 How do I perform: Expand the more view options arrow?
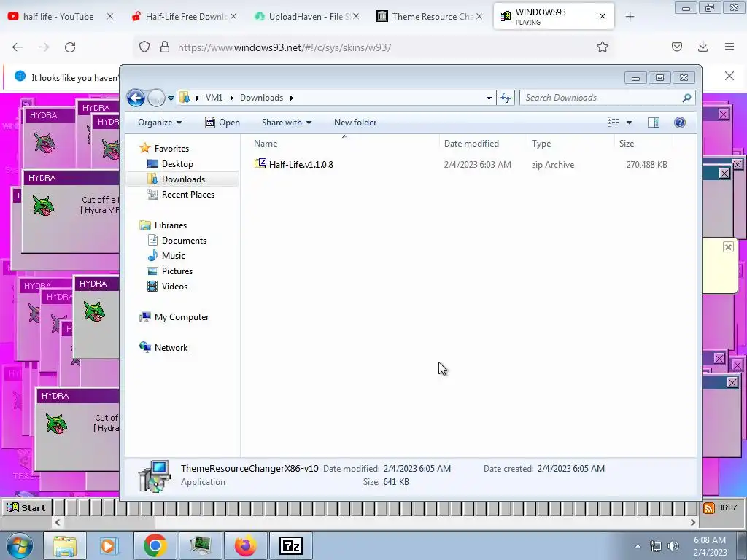pyautogui.click(x=629, y=122)
